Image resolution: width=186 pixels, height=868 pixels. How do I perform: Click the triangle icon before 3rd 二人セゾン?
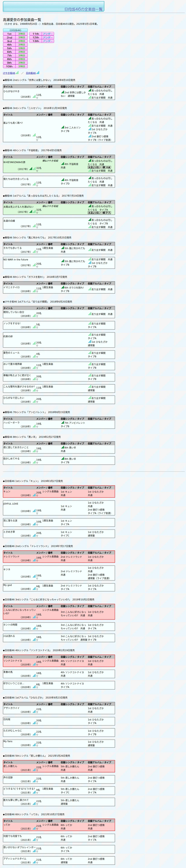click(62, 127)
